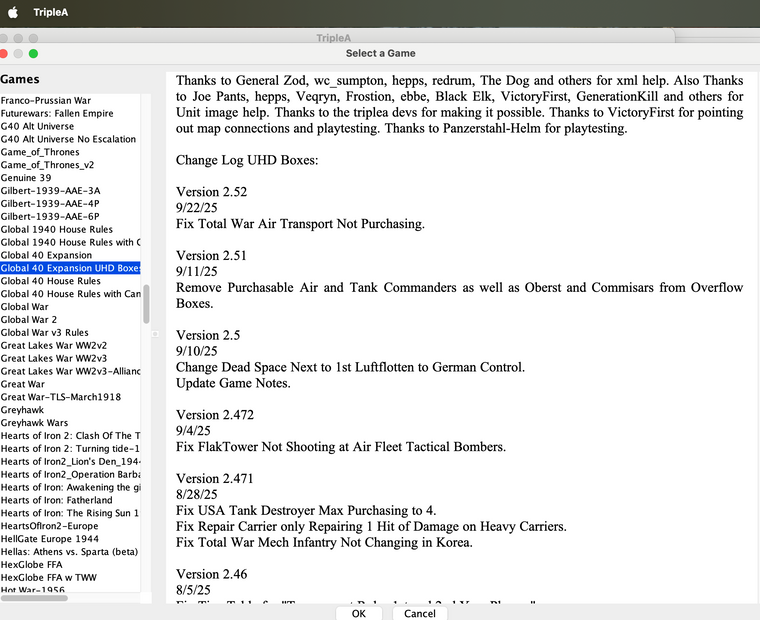Open the Apple menu
The image size is (760, 620).
13,13
